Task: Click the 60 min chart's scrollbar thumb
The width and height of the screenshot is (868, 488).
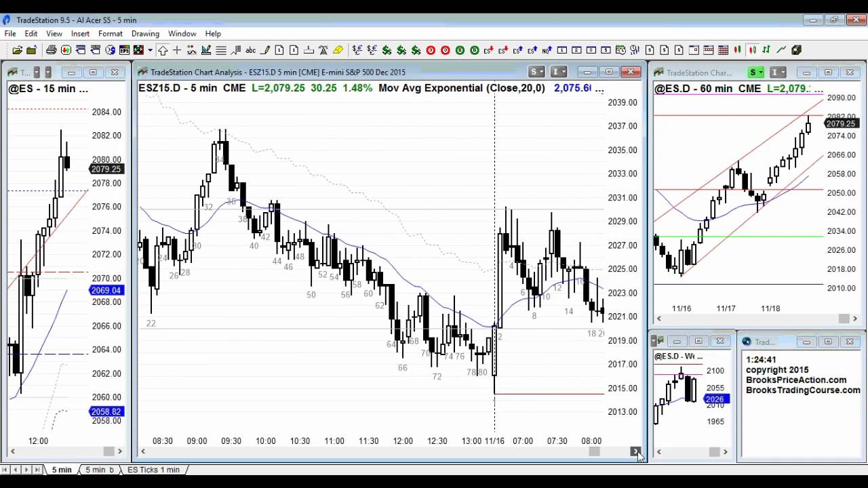Action: [x=844, y=319]
